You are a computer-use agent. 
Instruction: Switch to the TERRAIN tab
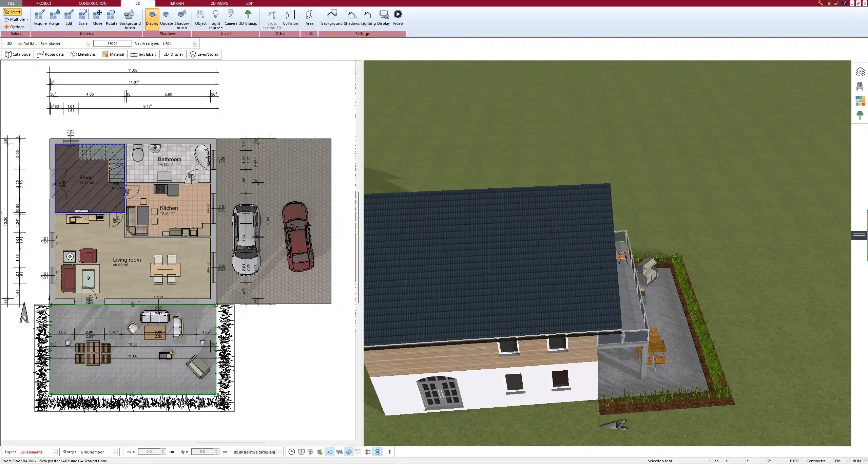pos(176,3)
